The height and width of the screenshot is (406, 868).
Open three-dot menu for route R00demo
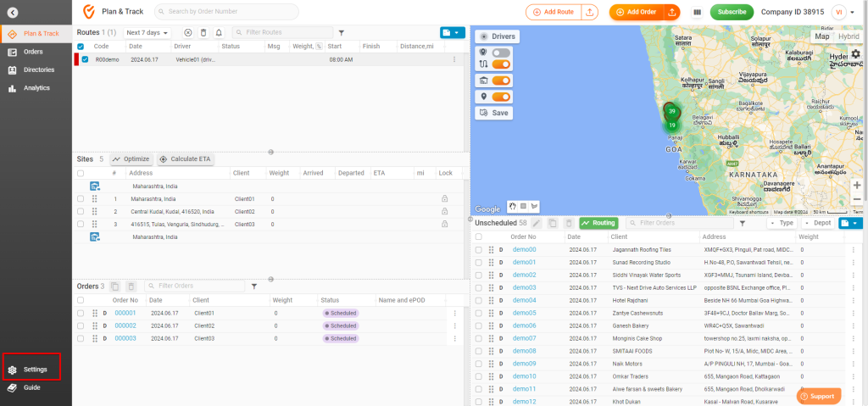tap(454, 59)
